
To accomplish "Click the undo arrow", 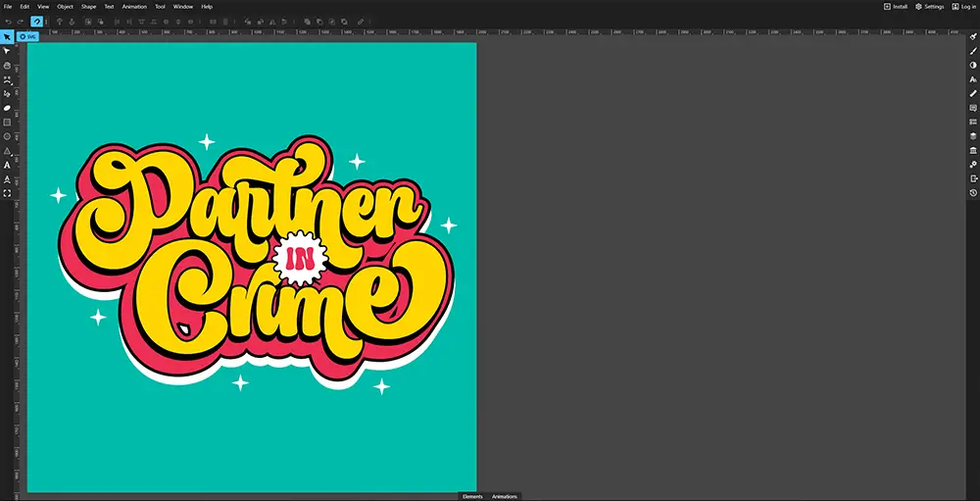I will (x=7, y=21).
